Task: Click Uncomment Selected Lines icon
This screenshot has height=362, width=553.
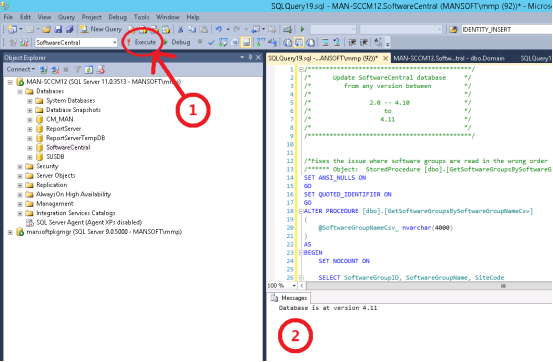Action: [337, 43]
